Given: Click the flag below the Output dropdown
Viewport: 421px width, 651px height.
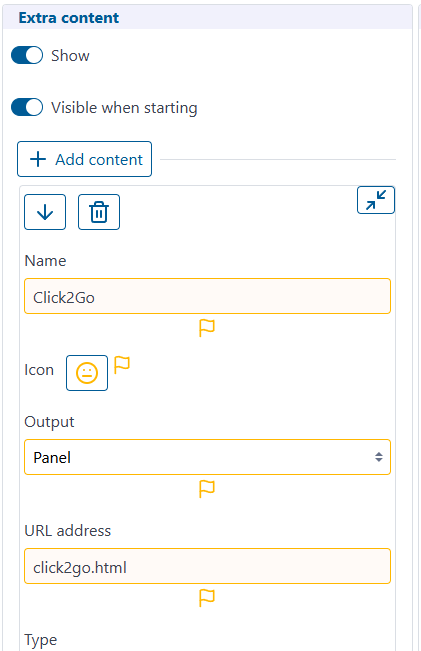Looking at the screenshot, I should point(207,489).
